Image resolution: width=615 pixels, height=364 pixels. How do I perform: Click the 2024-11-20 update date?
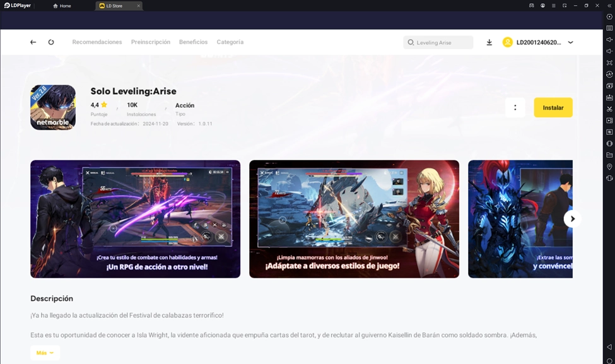coord(155,124)
